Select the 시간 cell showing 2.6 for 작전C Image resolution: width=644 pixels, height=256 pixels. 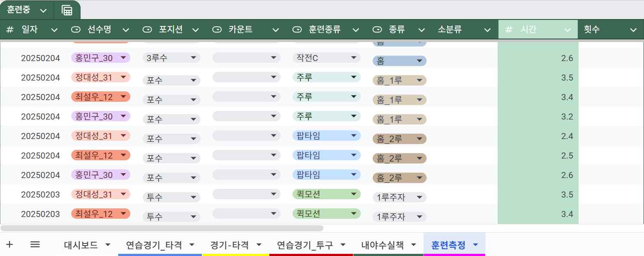coord(538,58)
